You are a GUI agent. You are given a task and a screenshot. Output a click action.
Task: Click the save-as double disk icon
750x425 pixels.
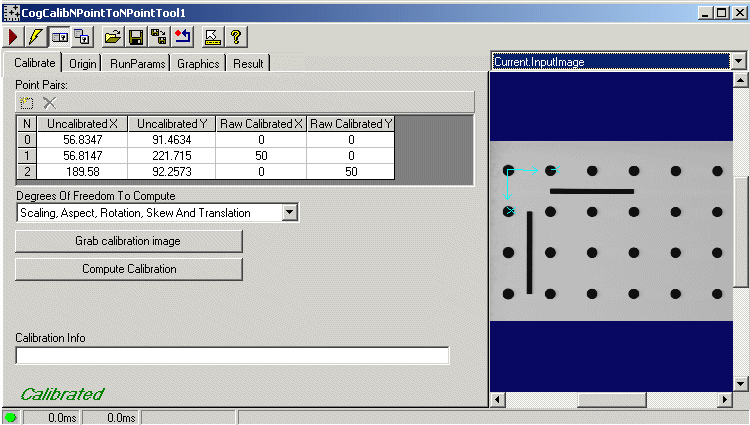click(158, 37)
